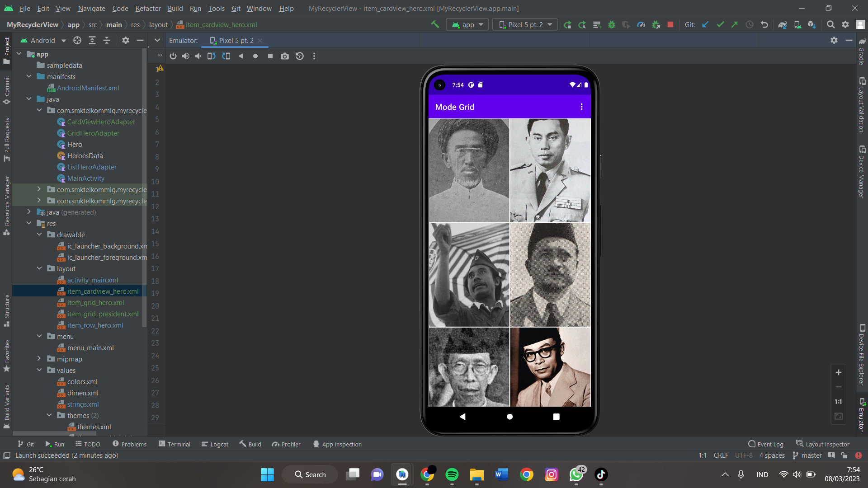
Task: Open Spotify from the taskbar
Action: pos(452,474)
